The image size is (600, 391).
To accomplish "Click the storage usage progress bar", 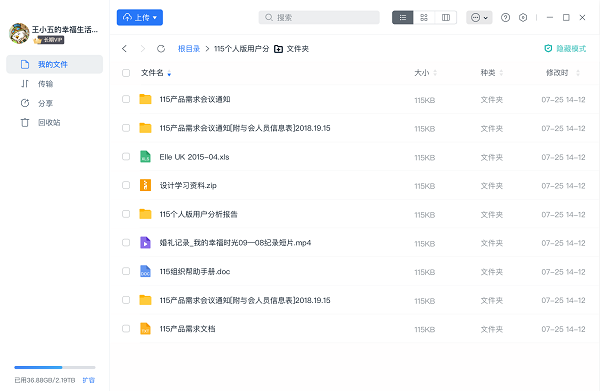I will [x=55, y=367].
